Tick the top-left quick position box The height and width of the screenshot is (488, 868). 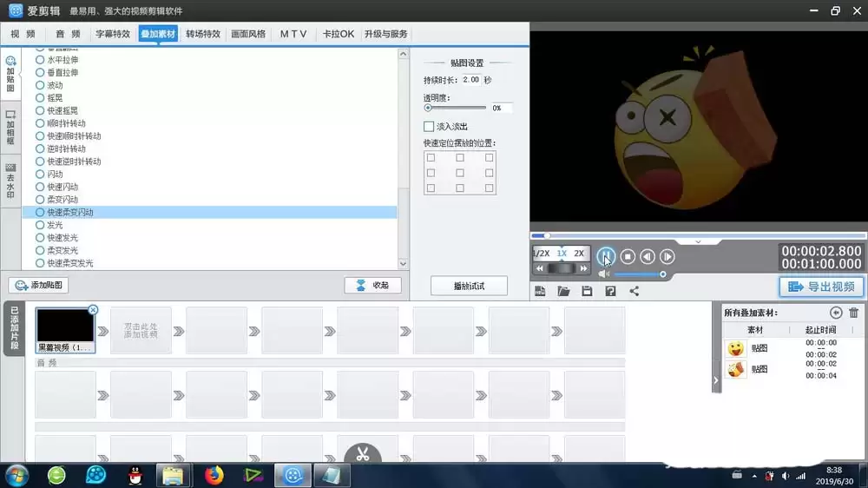click(x=431, y=158)
